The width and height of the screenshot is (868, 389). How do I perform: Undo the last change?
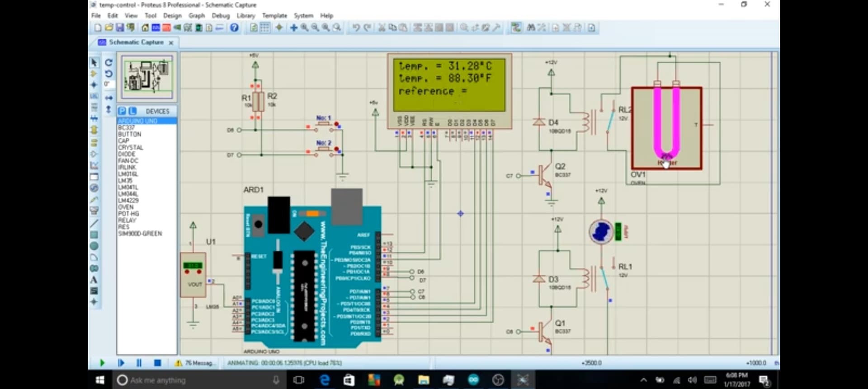(356, 28)
